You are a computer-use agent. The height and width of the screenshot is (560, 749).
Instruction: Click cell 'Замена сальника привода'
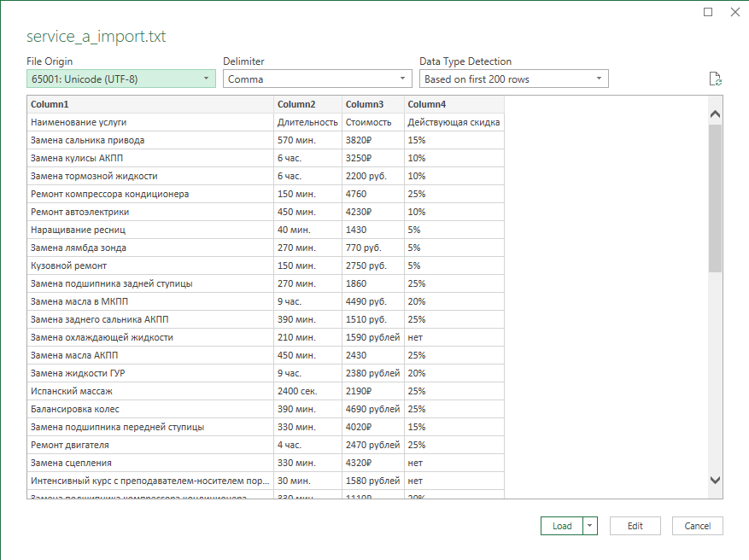point(150,140)
